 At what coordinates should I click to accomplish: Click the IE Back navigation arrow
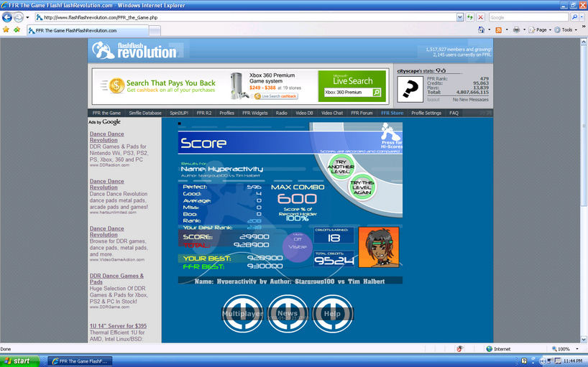7,17
